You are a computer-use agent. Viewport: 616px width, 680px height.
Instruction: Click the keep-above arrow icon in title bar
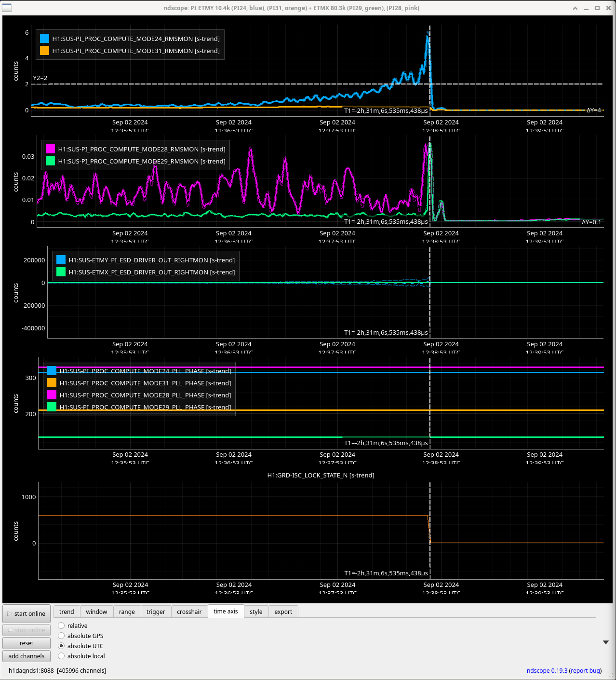pos(575,8)
